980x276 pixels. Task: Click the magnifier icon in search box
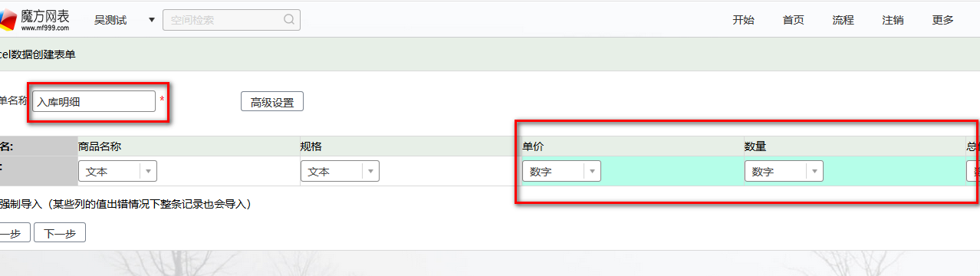click(x=289, y=20)
